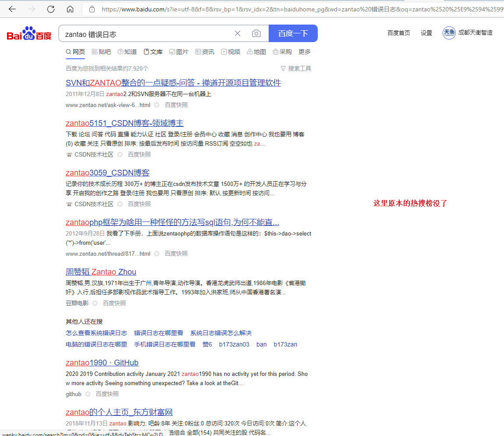Search ban suggestion

(262, 344)
